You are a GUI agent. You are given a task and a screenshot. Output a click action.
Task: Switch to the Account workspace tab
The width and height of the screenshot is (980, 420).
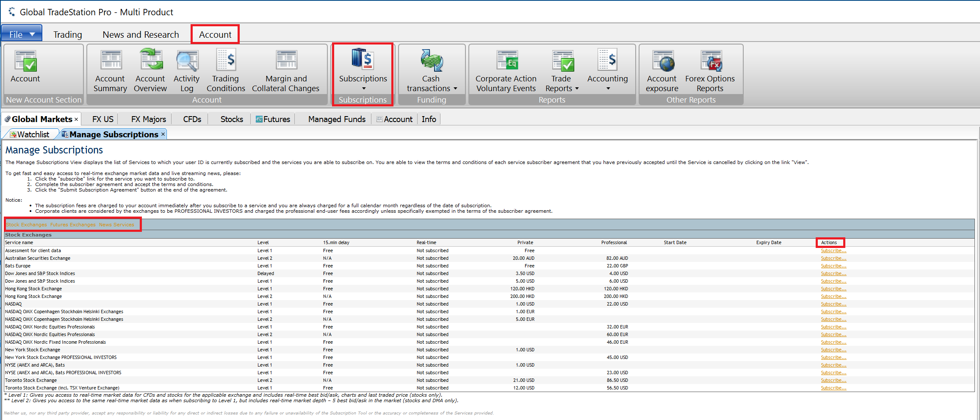(x=394, y=119)
